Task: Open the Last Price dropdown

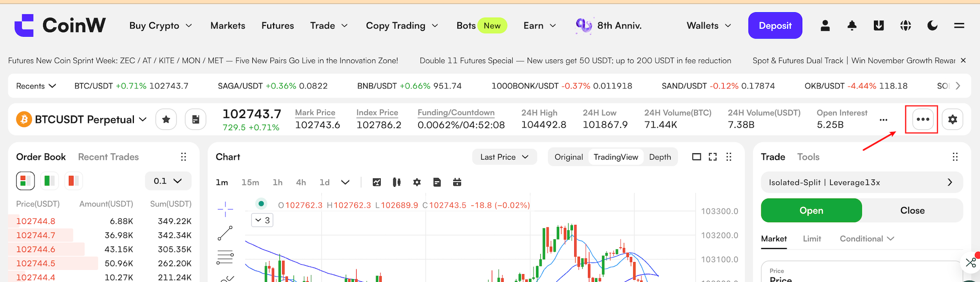Action: 504,157
